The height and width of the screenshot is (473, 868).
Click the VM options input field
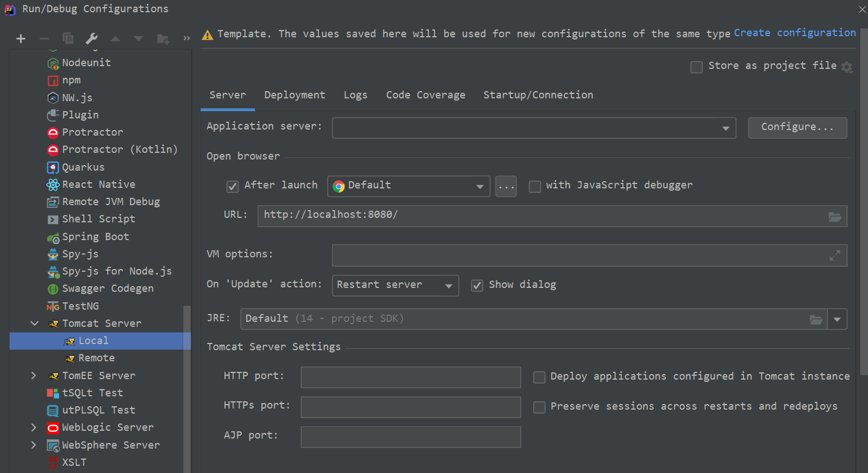click(590, 256)
